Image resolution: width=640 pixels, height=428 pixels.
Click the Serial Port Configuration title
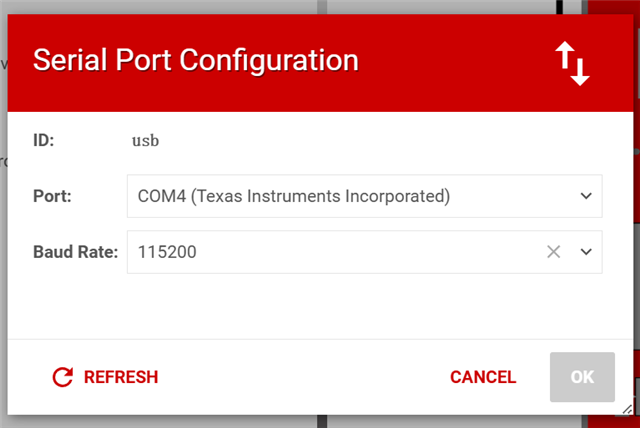[x=195, y=61]
